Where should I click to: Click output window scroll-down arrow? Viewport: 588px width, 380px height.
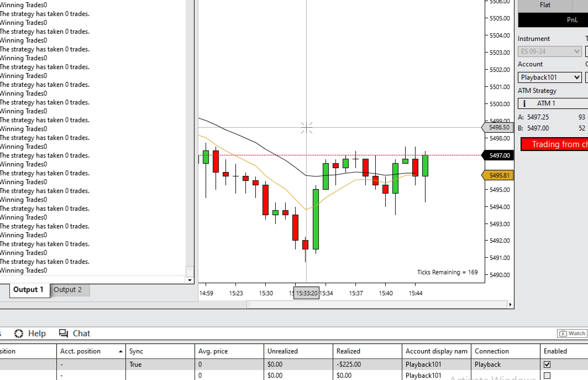coord(190,280)
